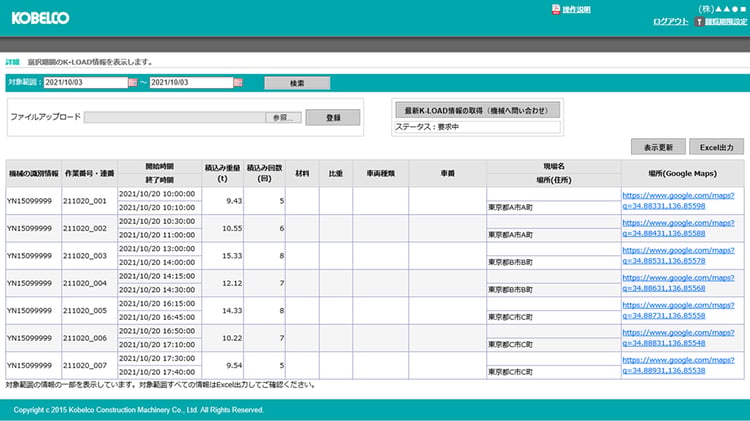Open the session time limit settings link
Viewport: 750px width, 421px height.
click(x=726, y=22)
